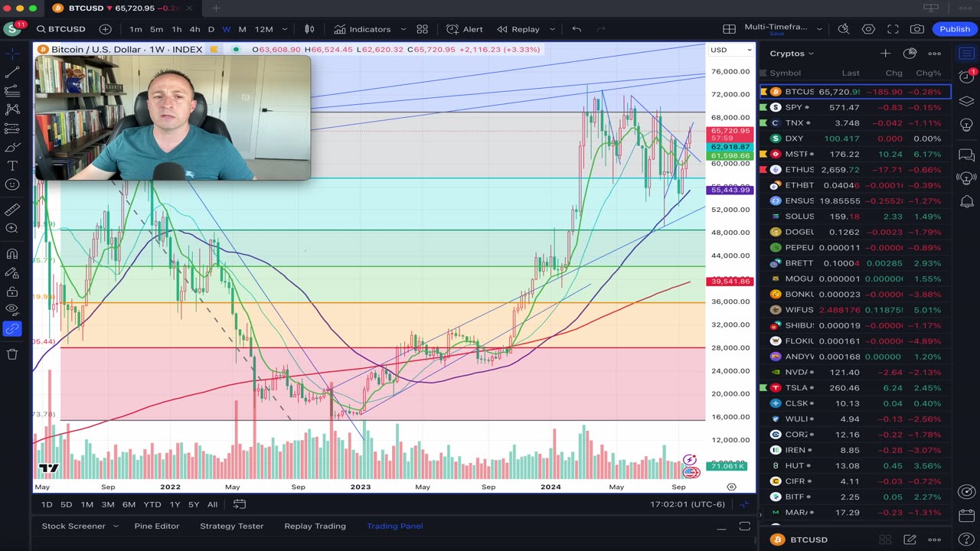This screenshot has width=980, height=551.
Task: Open the emoji/icons tool
Action: pos(12,184)
